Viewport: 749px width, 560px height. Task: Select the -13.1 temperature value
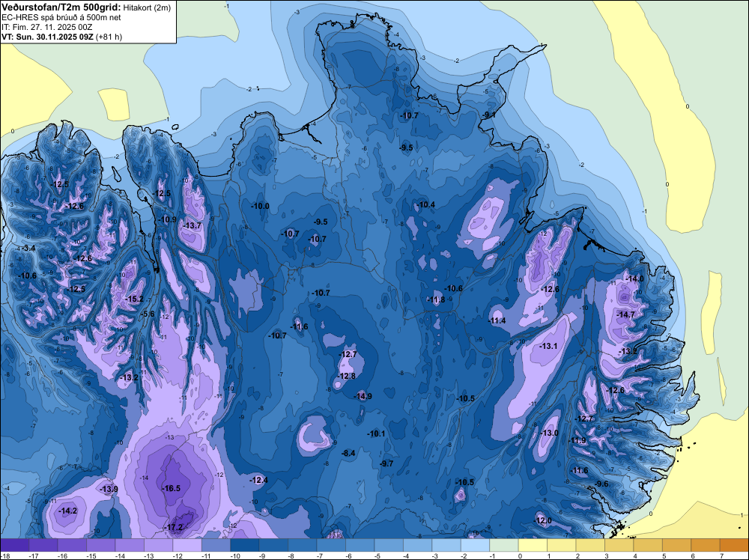pos(548,346)
